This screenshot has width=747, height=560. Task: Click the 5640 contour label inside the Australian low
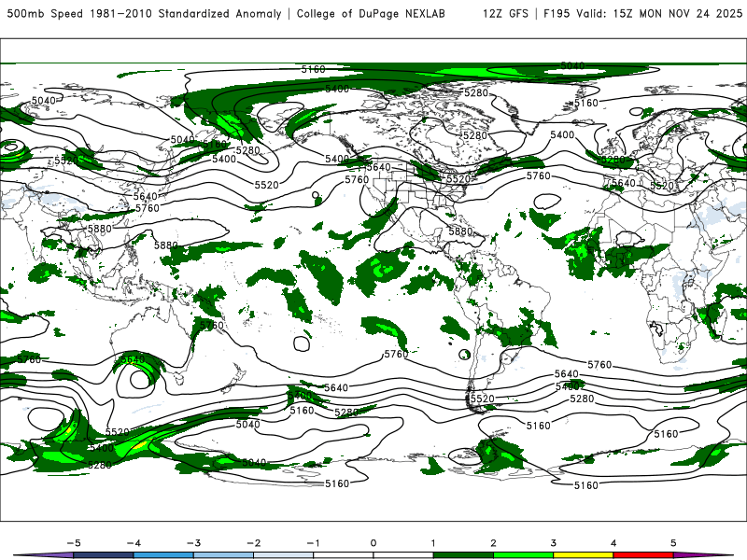(x=133, y=359)
